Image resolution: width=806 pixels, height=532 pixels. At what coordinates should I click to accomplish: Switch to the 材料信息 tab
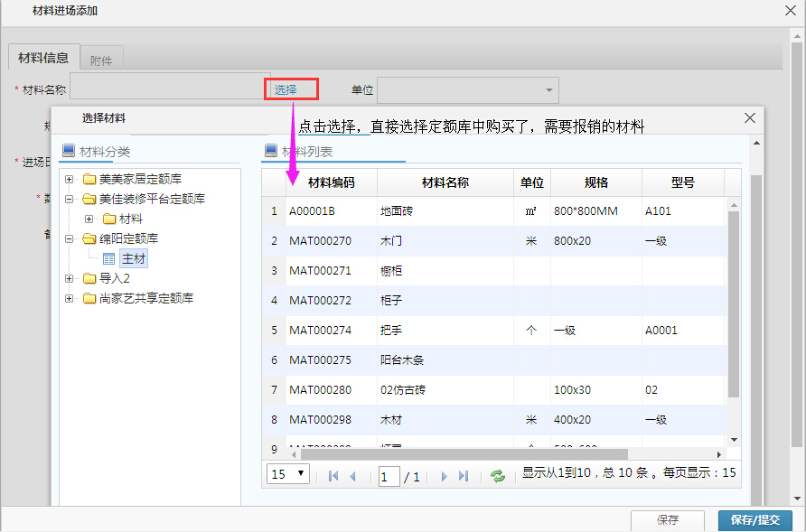pyautogui.click(x=42, y=57)
